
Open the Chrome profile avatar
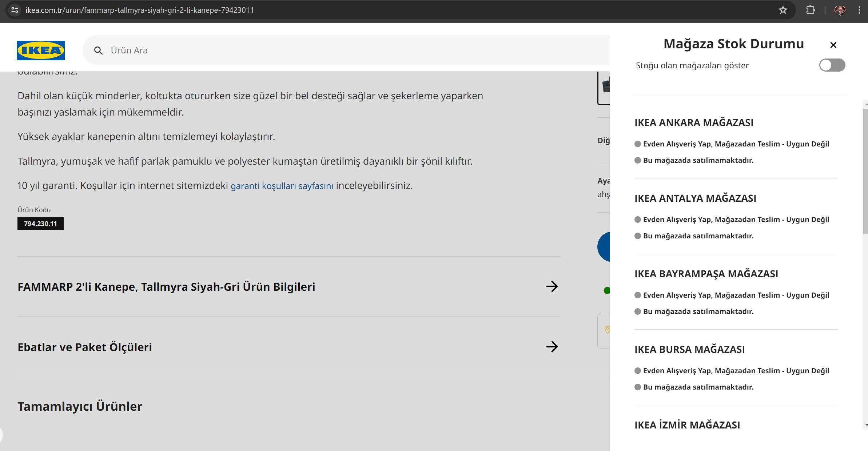coord(840,10)
